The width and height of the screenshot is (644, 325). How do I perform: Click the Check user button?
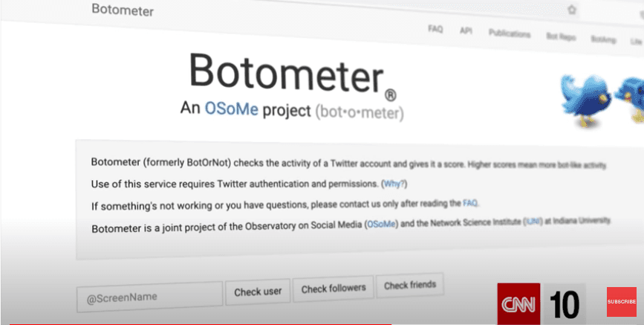pyautogui.click(x=258, y=292)
